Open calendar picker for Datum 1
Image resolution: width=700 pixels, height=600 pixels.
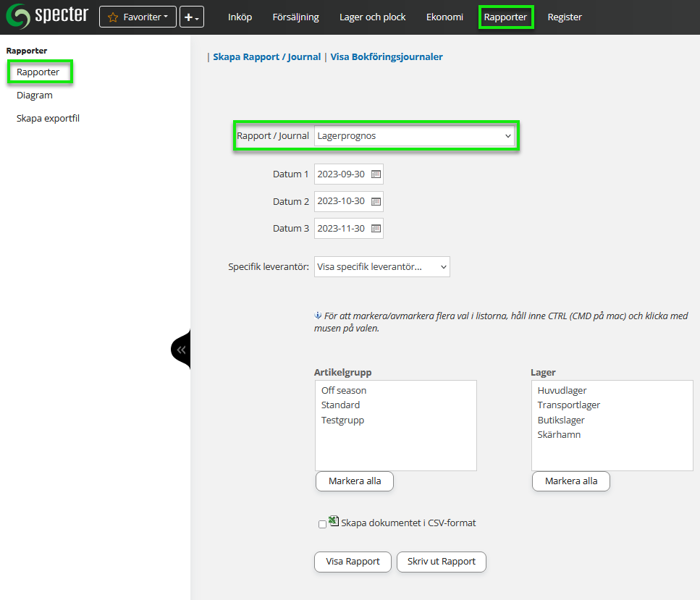click(x=376, y=174)
